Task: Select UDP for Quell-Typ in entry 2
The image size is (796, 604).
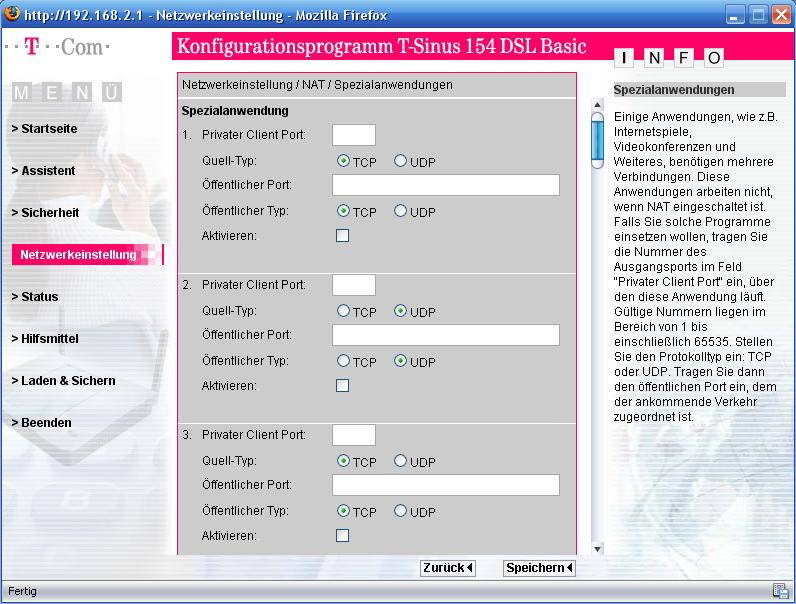Action: coord(400,311)
